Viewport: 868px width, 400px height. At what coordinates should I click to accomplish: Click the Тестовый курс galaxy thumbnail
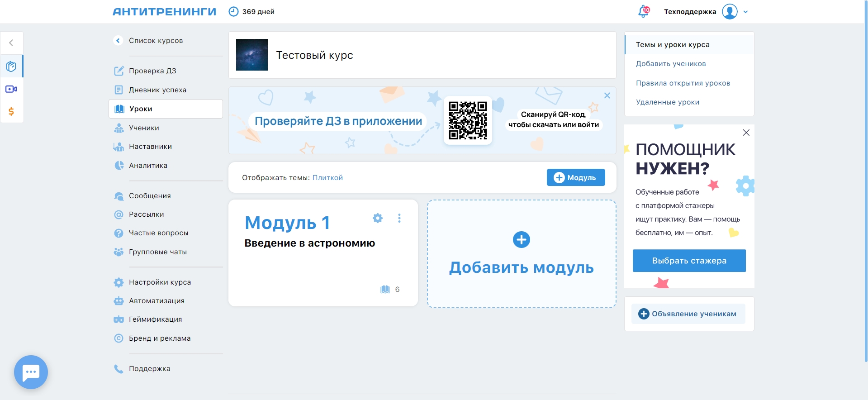(252, 55)
